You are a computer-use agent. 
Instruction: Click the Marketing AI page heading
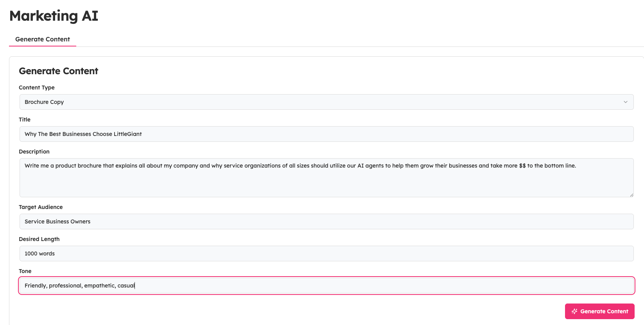[x=54, y=16]
